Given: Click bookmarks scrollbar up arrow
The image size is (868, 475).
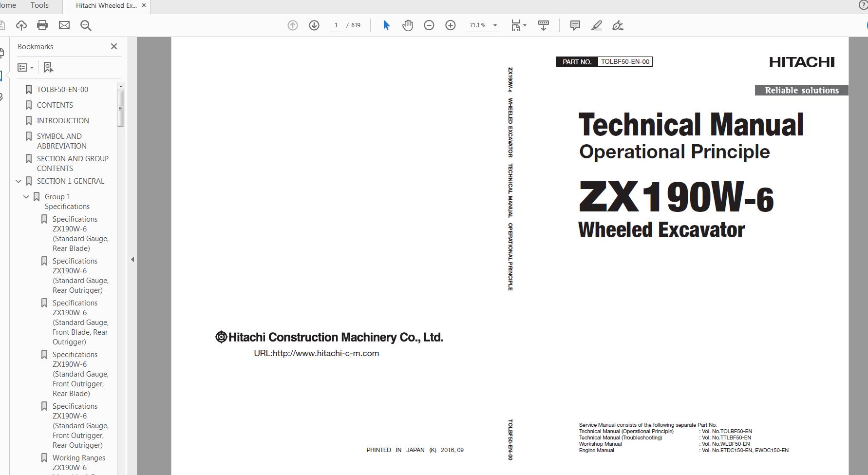Looking at the screenshot, I should click(120, 86).
